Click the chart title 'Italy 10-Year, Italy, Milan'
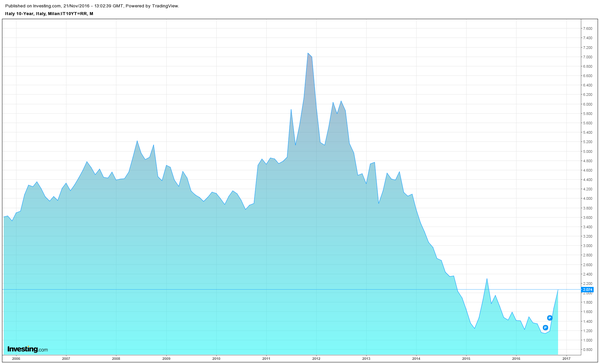This screenshot has width=600, height=363. coord(49,13)
